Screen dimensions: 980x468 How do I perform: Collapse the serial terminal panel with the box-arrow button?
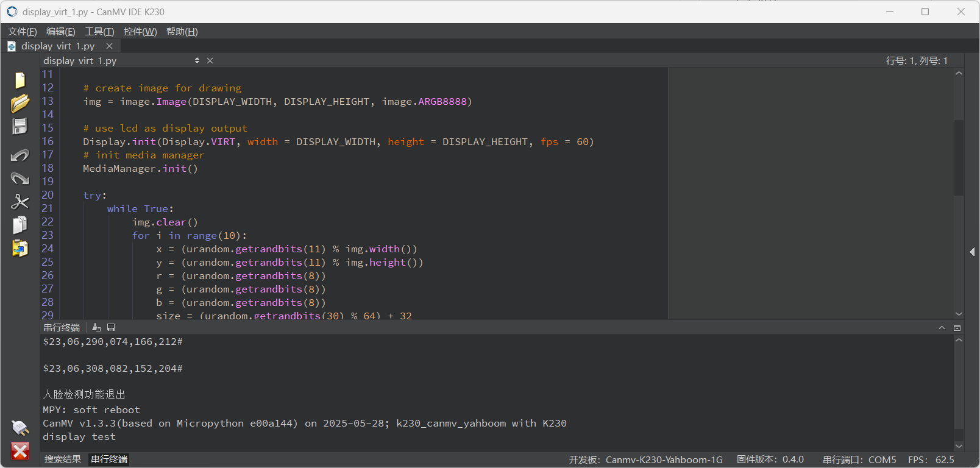point(957,328)
